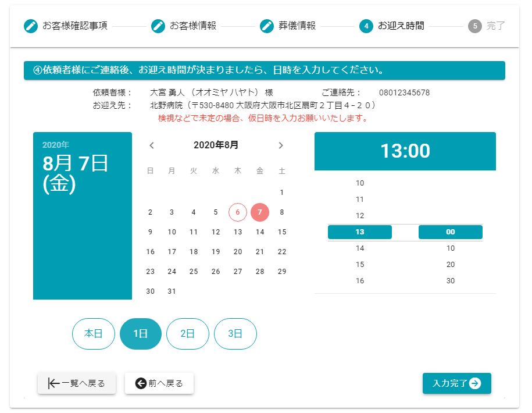Pick August 15 in the calendar
This screenshot has height=413, width=532.
pos(282,232)
